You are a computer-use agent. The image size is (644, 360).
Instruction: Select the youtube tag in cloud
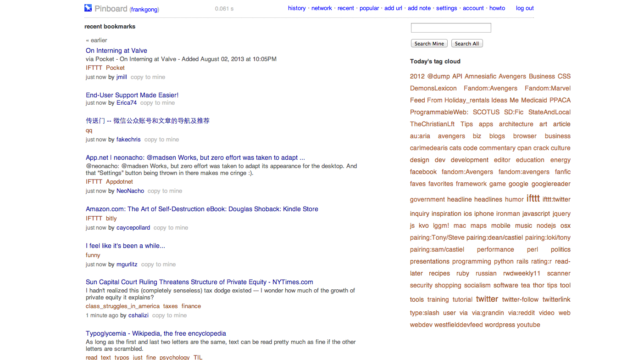528,325
